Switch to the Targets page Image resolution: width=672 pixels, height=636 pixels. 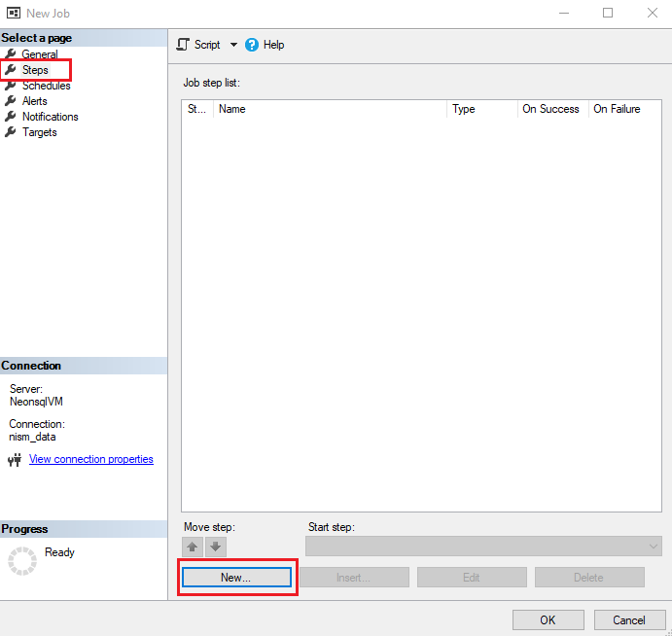coord(40,132)
